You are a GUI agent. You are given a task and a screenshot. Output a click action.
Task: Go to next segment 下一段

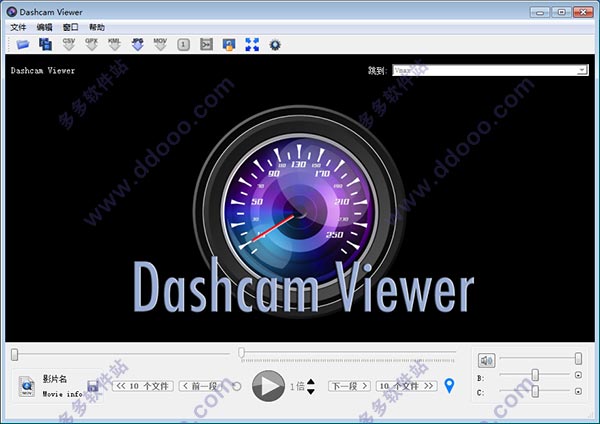click(x=349, y=386)
